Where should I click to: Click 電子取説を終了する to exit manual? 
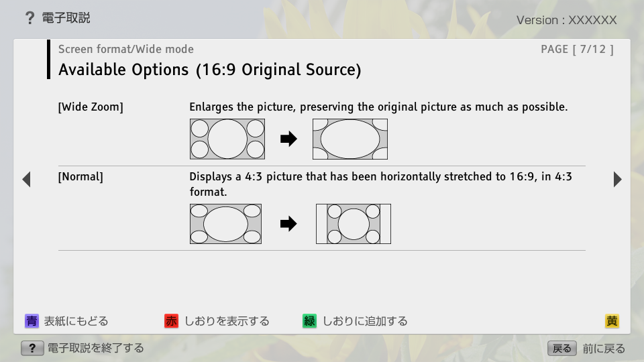point(95,348)
